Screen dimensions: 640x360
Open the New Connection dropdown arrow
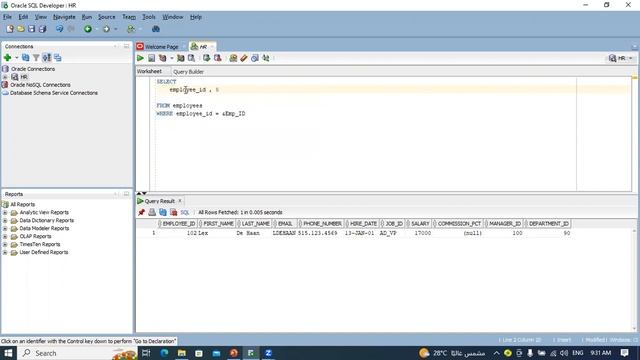(x=16, y=58)
